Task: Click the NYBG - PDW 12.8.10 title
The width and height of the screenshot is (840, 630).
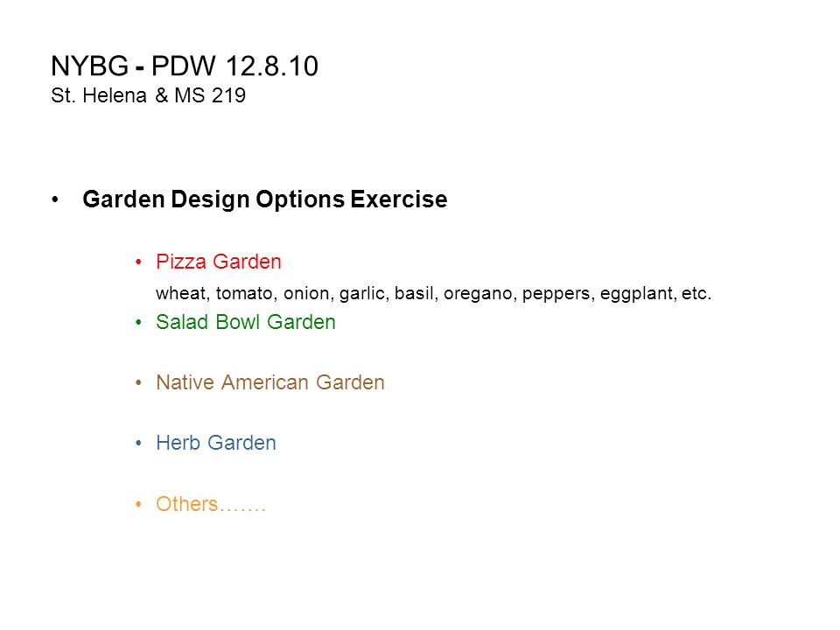Action: click(185, 66)
